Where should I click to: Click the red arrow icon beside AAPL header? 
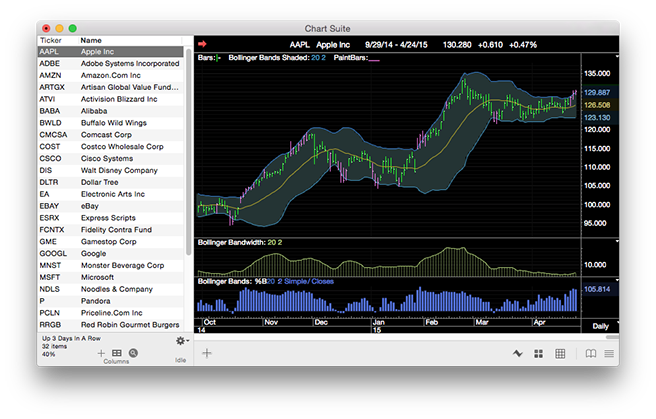pos(202,44)
